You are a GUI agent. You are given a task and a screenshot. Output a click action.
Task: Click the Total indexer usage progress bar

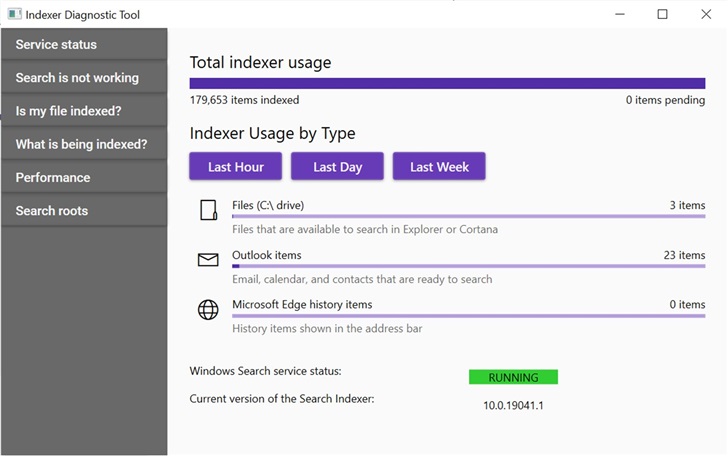(447, 84)
